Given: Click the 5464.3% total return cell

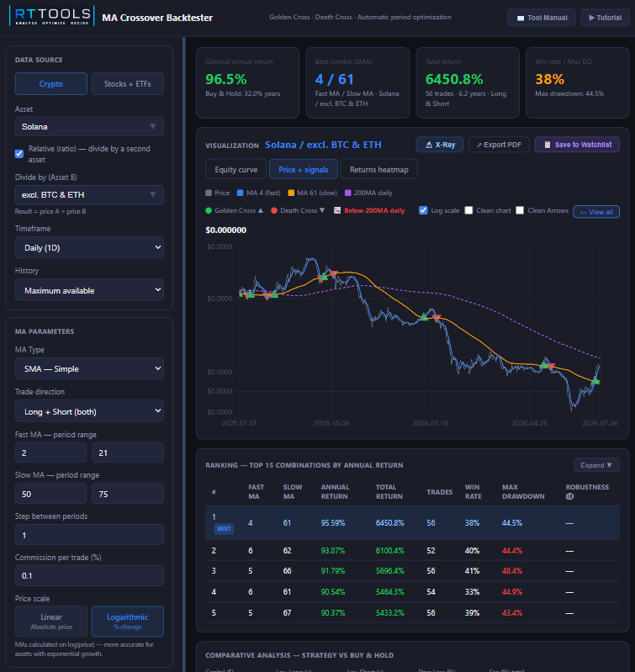Looking at the screenshot, I should [390, 592].
